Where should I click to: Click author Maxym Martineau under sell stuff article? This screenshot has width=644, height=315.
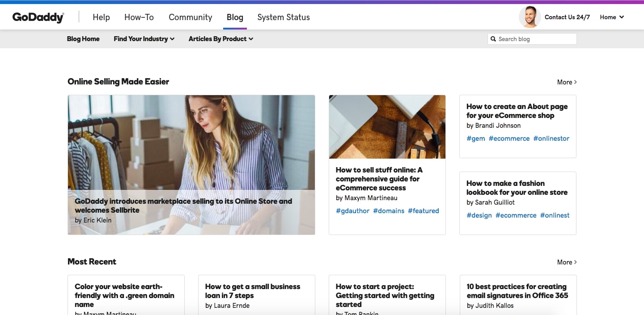[371, 198]
